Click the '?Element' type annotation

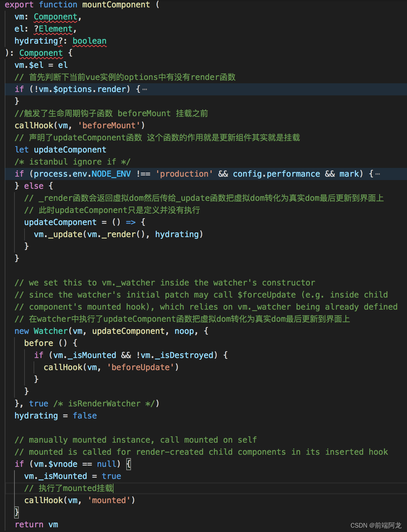click(x=53, y=29)
